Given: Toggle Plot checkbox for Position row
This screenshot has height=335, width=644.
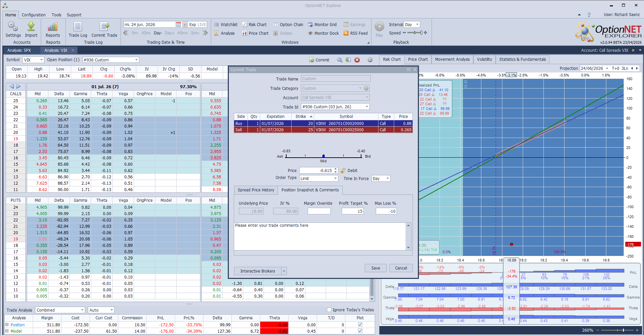Looking at the screenshot, I should point(360,324).
